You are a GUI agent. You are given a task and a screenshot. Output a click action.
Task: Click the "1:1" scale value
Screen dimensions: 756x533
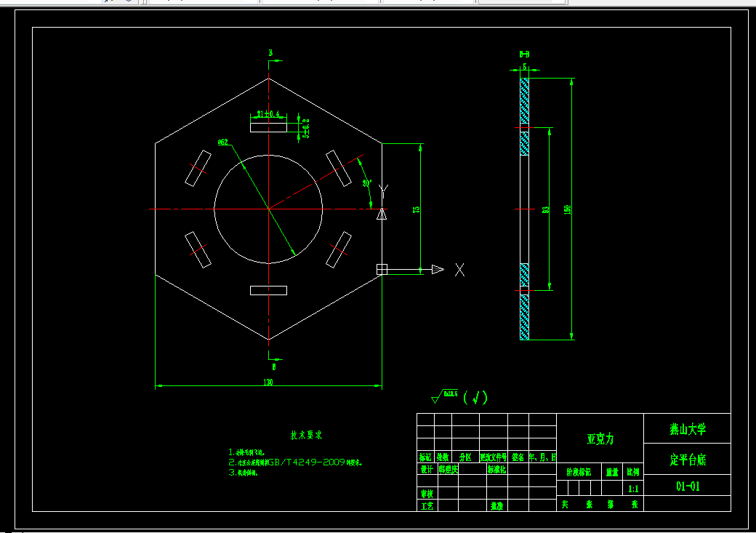pyautogui.click(x=633, y=489)
